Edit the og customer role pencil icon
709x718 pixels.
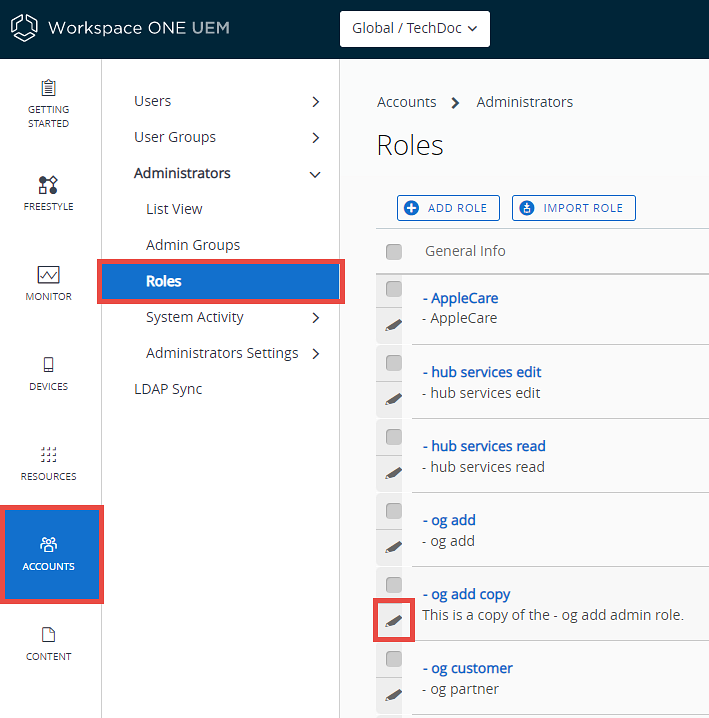393,695
